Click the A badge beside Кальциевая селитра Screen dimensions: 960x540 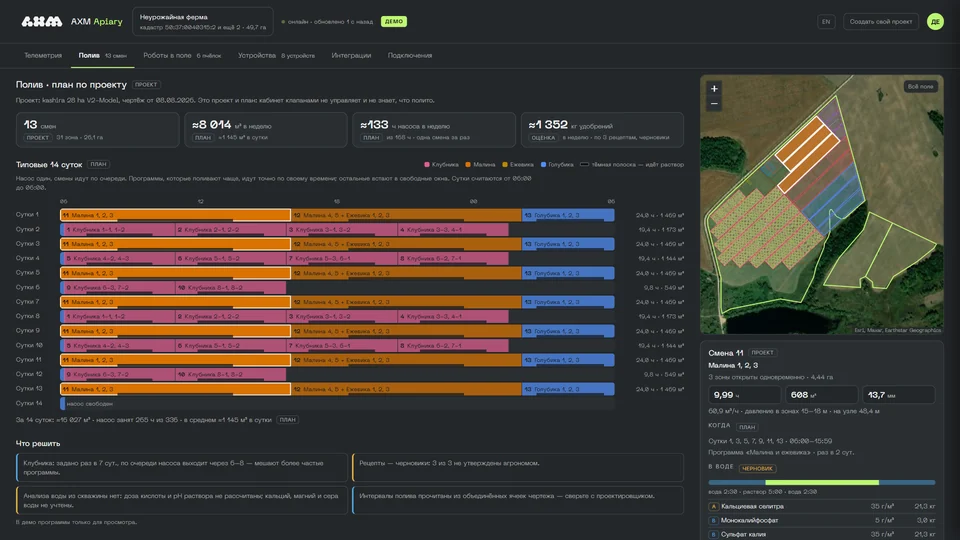713,506
